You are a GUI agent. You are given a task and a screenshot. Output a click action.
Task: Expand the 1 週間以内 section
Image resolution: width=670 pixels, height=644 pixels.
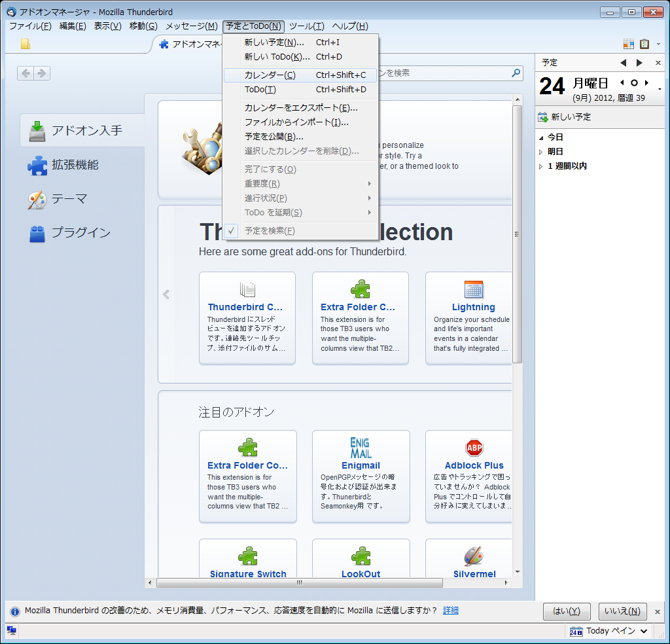coord(541,166)
